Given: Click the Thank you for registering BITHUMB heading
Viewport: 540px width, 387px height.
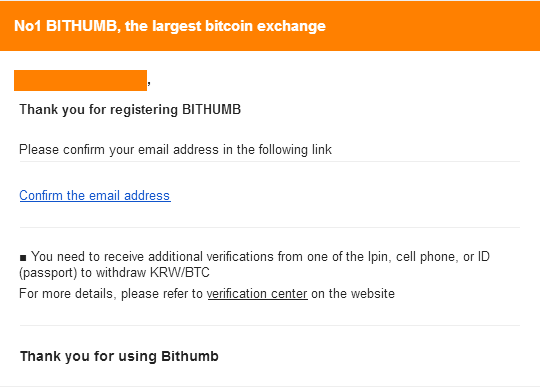Looking at the screenshot, I should (x=130, y=109).
